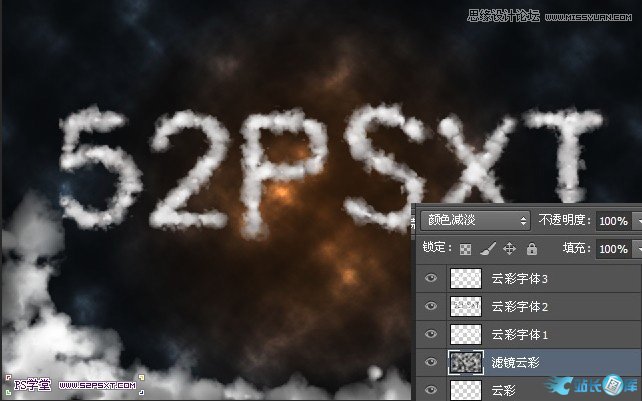Image resolution: width=642 pixels, height=401 pixels.
Task: Click the 滤镜云彩 layer thumbnail
Action: click(465, 362)
